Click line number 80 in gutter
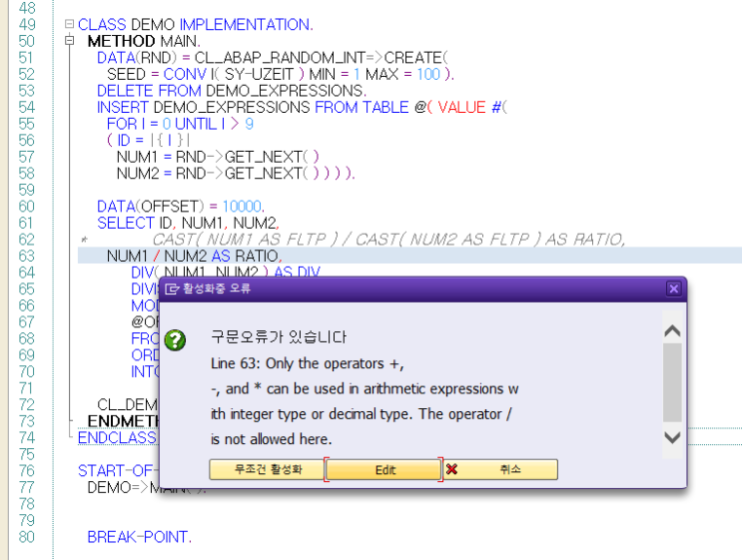Screen dimensions: 742x560 [x=27, y=537]
